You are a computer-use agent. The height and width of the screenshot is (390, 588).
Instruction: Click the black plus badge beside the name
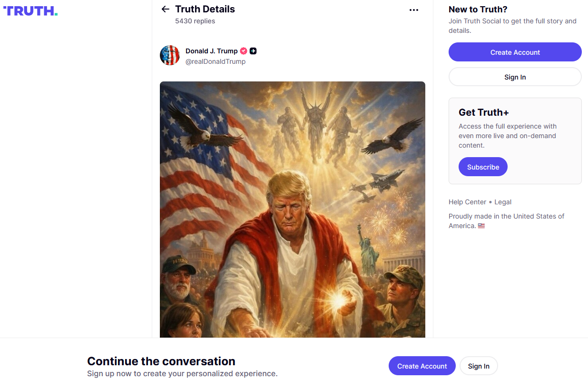click(x=253, y=51)
